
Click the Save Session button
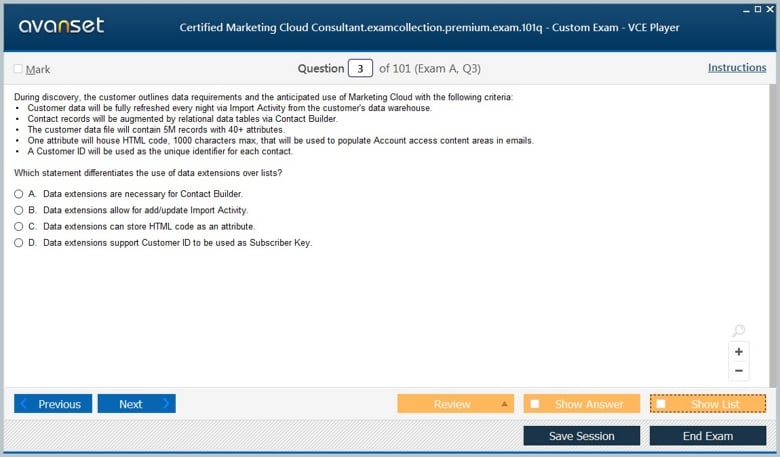click(582, 436)
